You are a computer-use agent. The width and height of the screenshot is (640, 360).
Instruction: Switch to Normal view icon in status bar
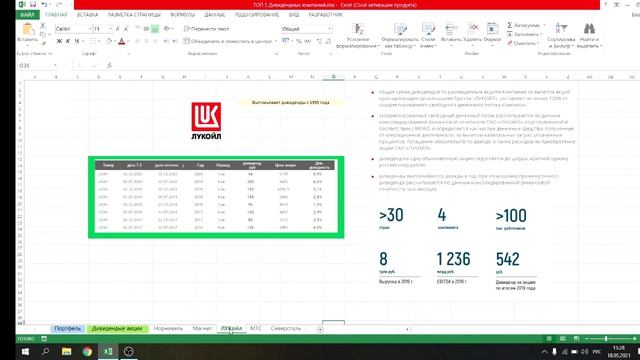pyautogui.click(x=549, y=339)
